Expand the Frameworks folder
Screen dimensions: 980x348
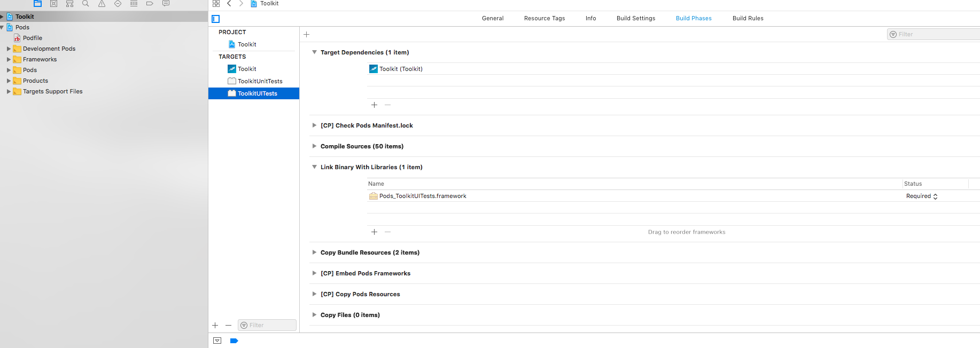(x=9, y=59)
